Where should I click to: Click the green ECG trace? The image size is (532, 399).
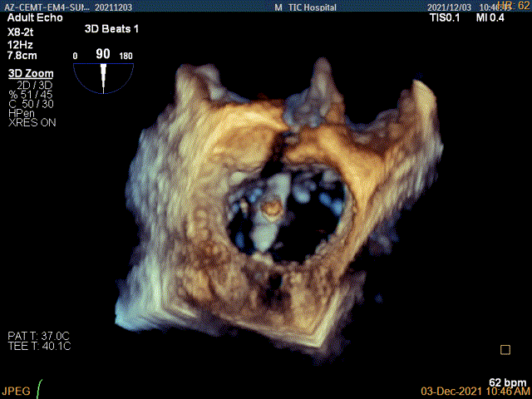point(39,387)
